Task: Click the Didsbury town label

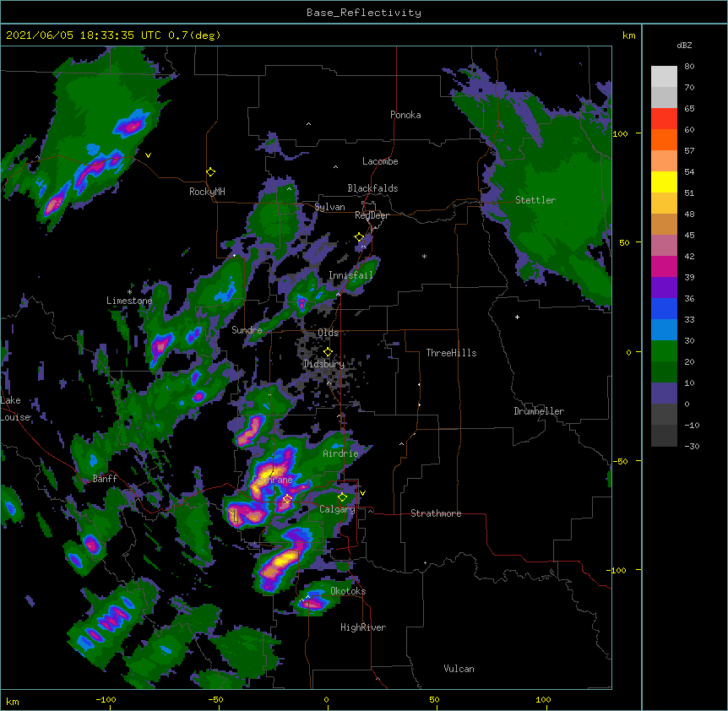Action: (323, 364)
